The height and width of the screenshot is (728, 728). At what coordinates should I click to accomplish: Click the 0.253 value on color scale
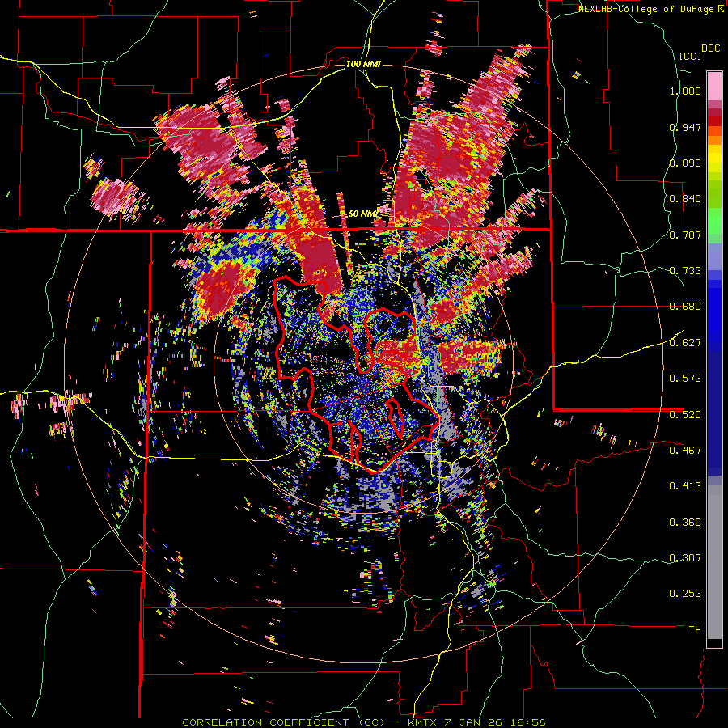coord(685,594)
